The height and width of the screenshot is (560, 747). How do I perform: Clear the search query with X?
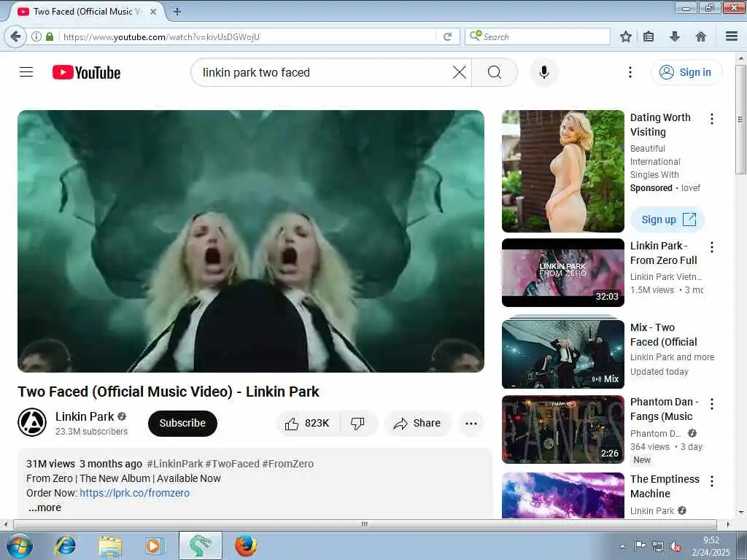click(x=460, y=72)
